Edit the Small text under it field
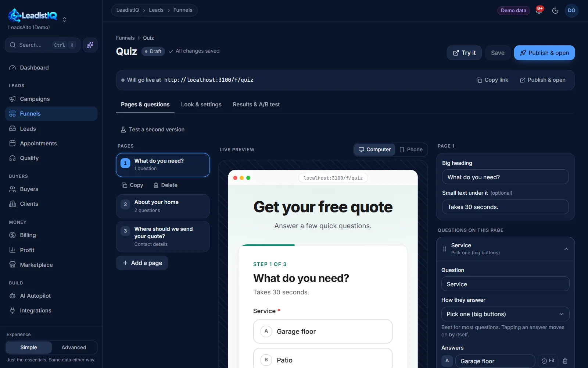The width and height of the screenshot is (588, 368). point(505,207)
